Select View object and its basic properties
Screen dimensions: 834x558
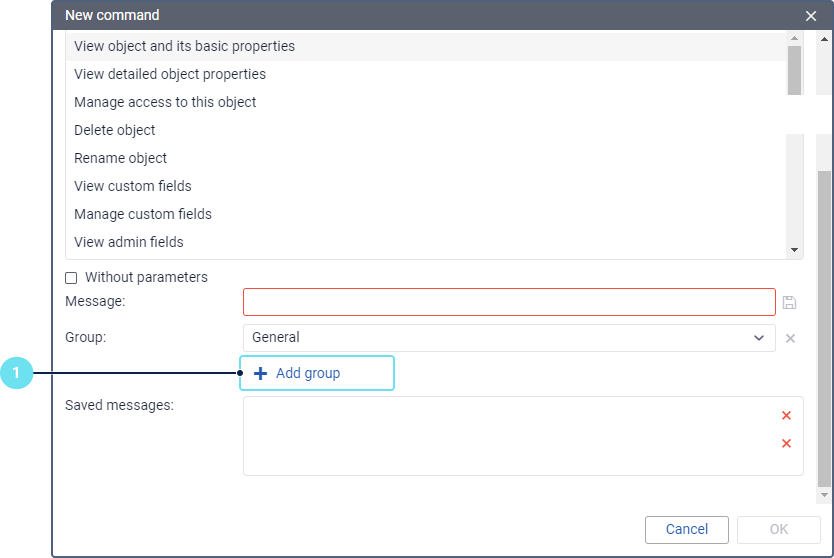point(184,46)
